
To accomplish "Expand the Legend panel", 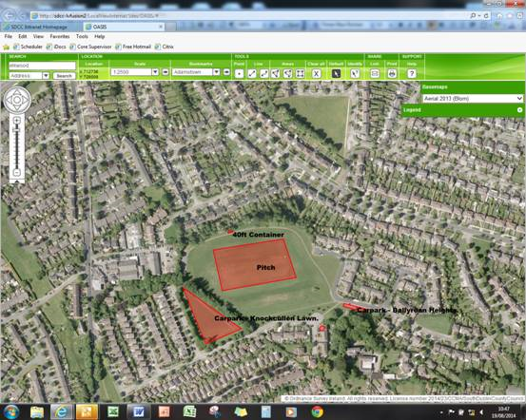I will pyautogui.click(x=519, y=110).
